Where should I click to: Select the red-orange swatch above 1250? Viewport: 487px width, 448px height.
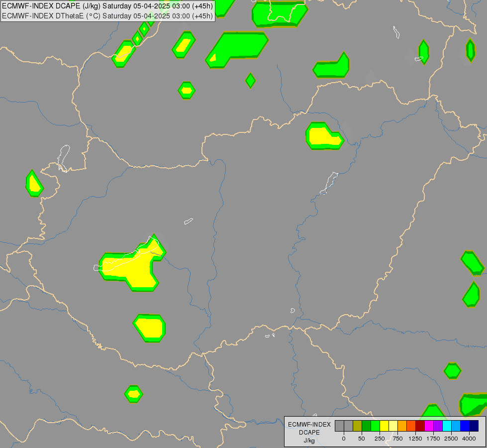pos(411,426)
